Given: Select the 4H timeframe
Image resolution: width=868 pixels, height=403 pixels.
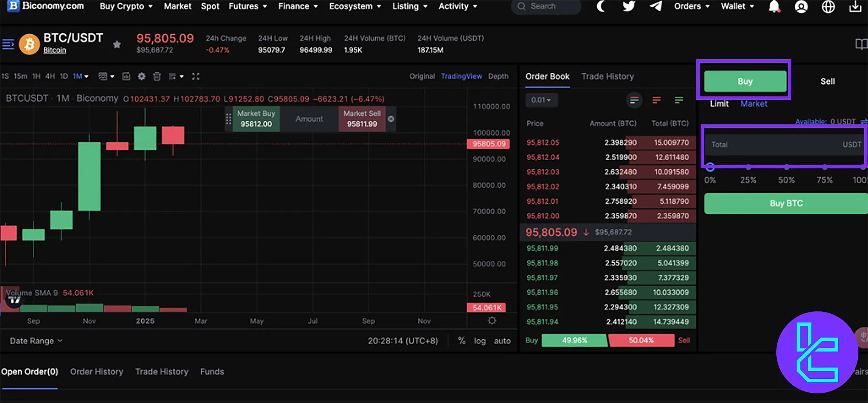Looking at the screenshot, I should pyautogui.click(x=50, y=76).
